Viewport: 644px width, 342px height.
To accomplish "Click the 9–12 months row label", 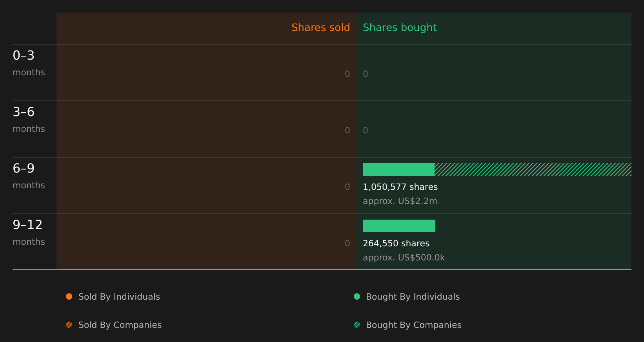I will click(29, 233).
